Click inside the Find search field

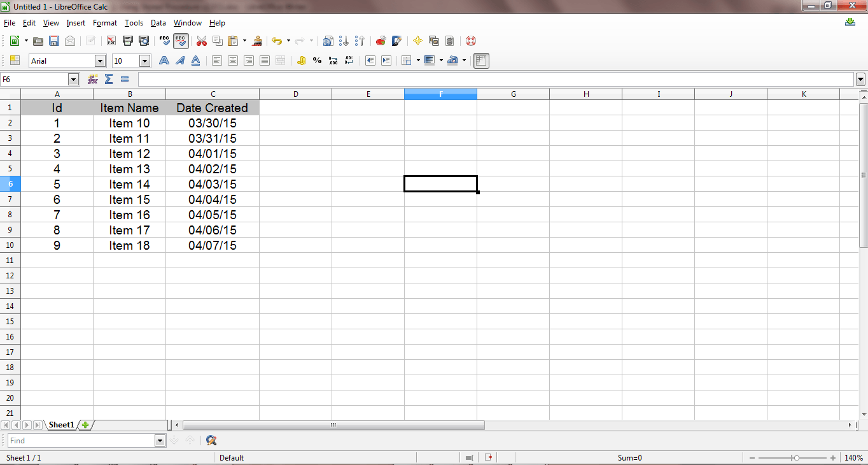[83, 440]
